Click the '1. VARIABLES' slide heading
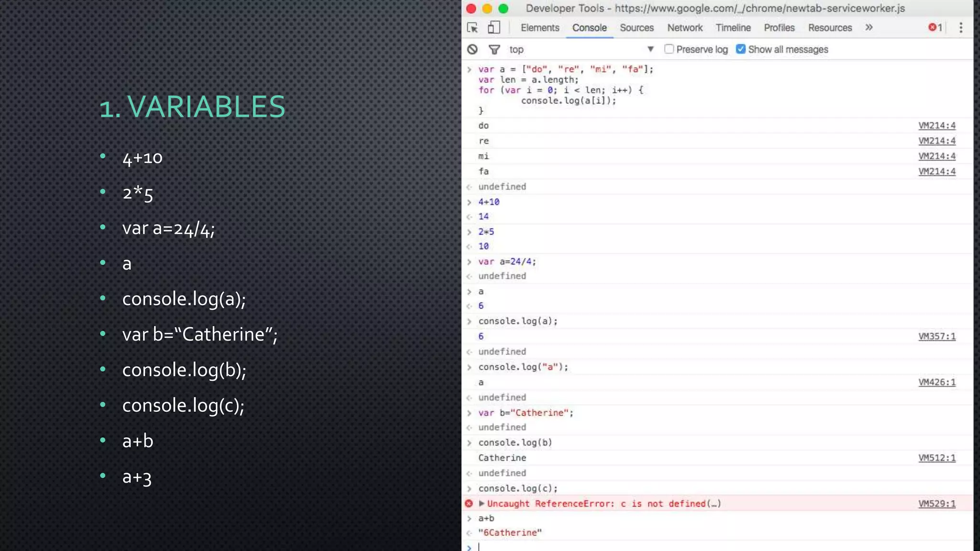Screen dimensions: 980x551 click(x=192, y=106)
